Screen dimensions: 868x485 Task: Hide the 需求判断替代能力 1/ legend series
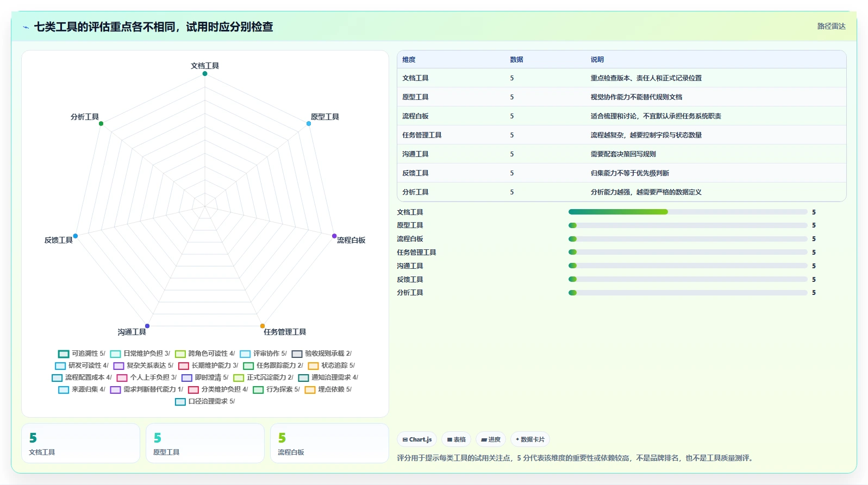point(146,389)
